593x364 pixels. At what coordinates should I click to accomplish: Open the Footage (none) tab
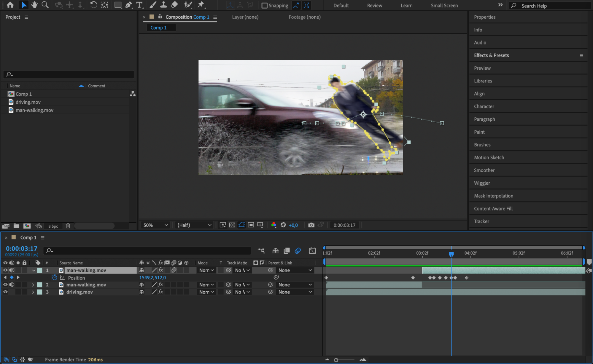(304, 17)
